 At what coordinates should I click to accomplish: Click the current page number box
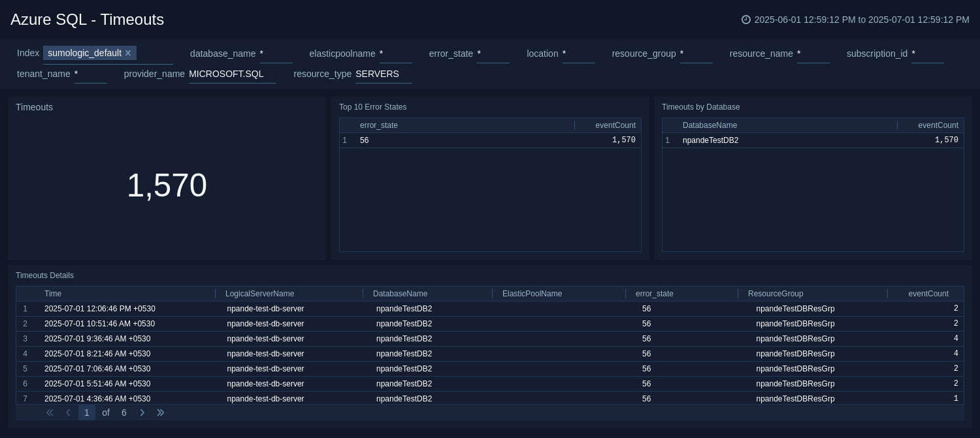(x=87, y=413)
